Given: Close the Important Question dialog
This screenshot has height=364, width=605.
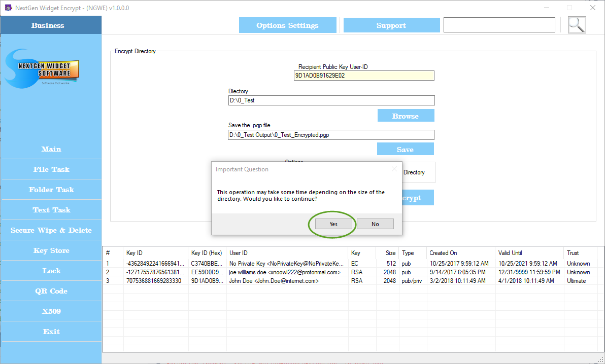Looking at the screenshot, I should 394,169.
